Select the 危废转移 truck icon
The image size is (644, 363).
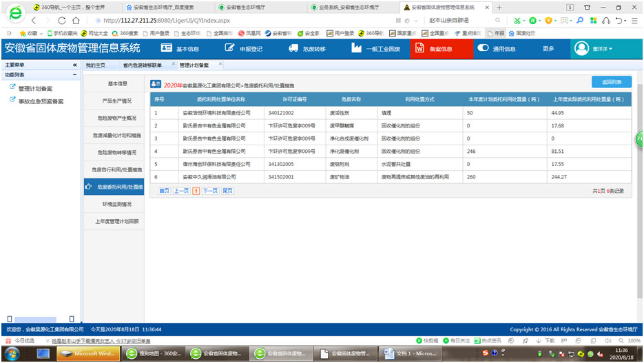293,48
